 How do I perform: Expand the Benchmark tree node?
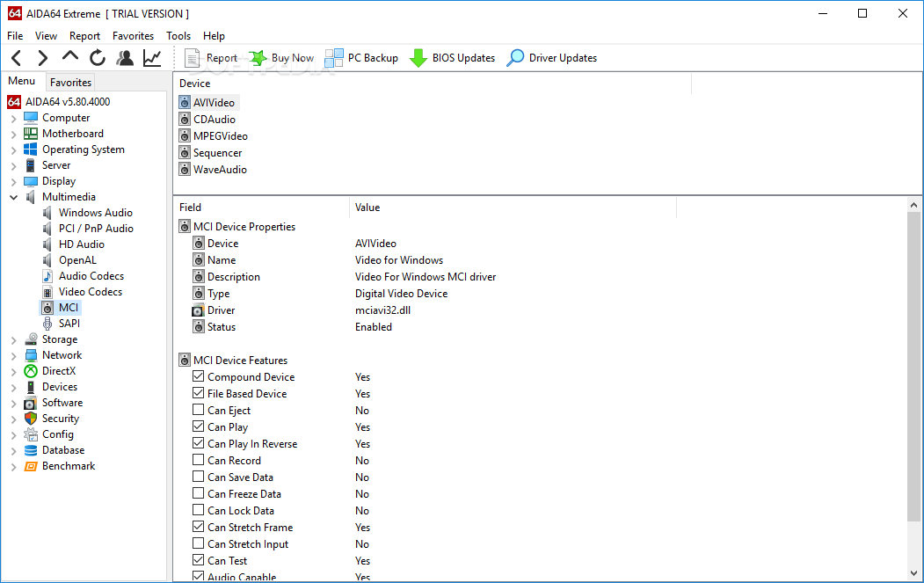pyautogui.click(x=13, y=467)
